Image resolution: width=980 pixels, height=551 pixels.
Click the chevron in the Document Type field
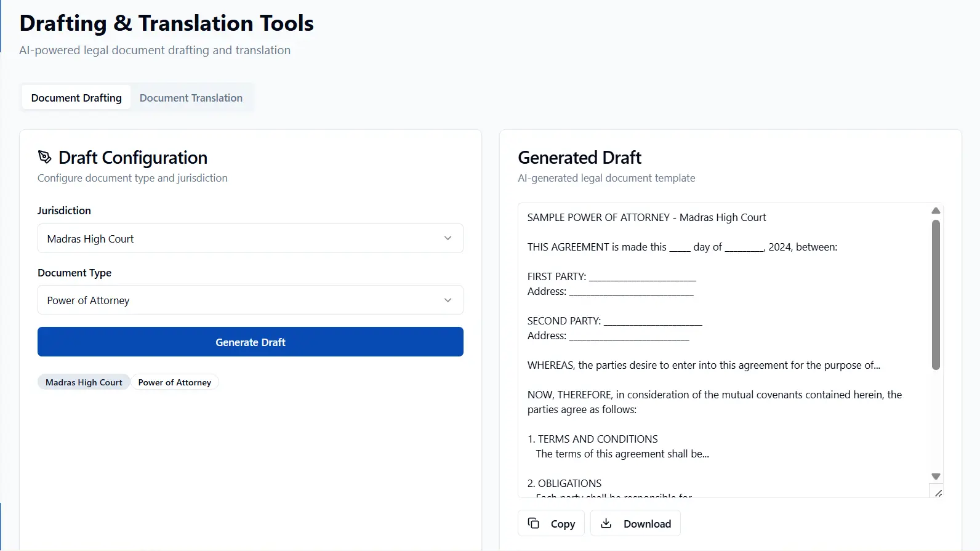tap(448, 300)
